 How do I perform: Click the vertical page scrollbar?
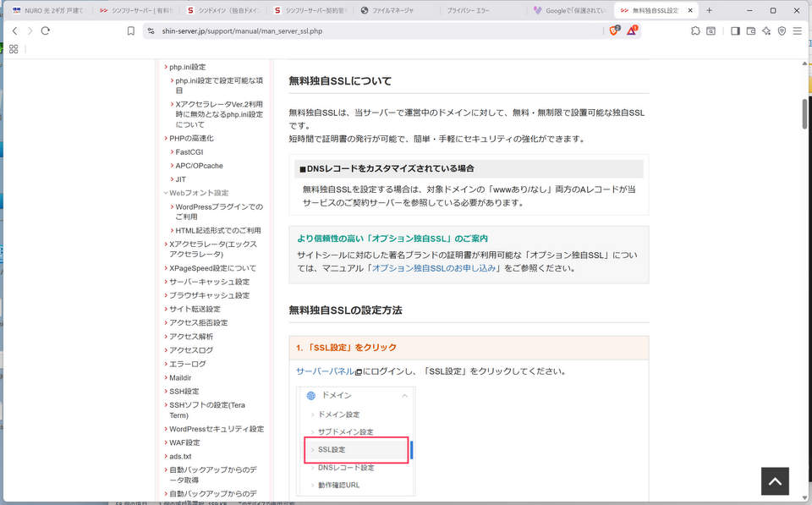pos(805,254)
